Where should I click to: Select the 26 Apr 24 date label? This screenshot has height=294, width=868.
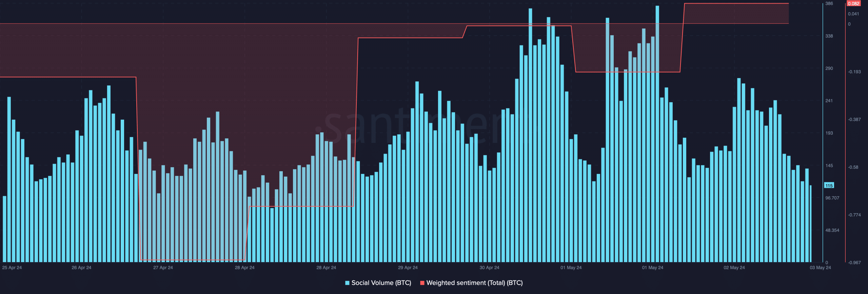click(x=81, y=268)
